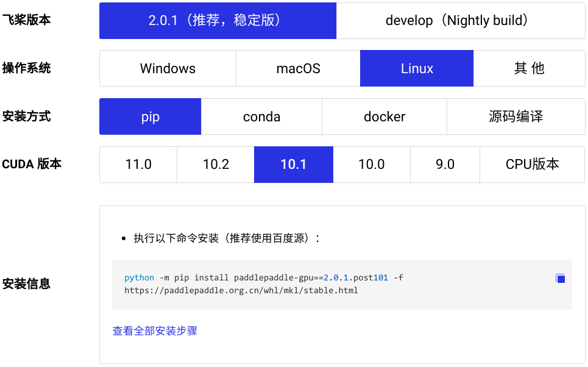This screenshot has width=588, height=367.
Task: Click the paddlepaddle stable.html URL text
Action: [x=241, y=290]
